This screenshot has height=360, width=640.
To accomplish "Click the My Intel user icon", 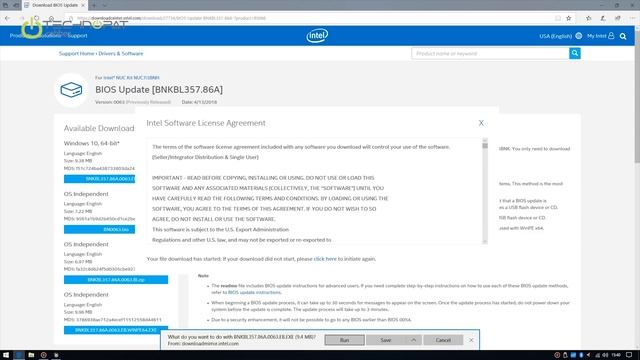I will [x=611, y=36].
